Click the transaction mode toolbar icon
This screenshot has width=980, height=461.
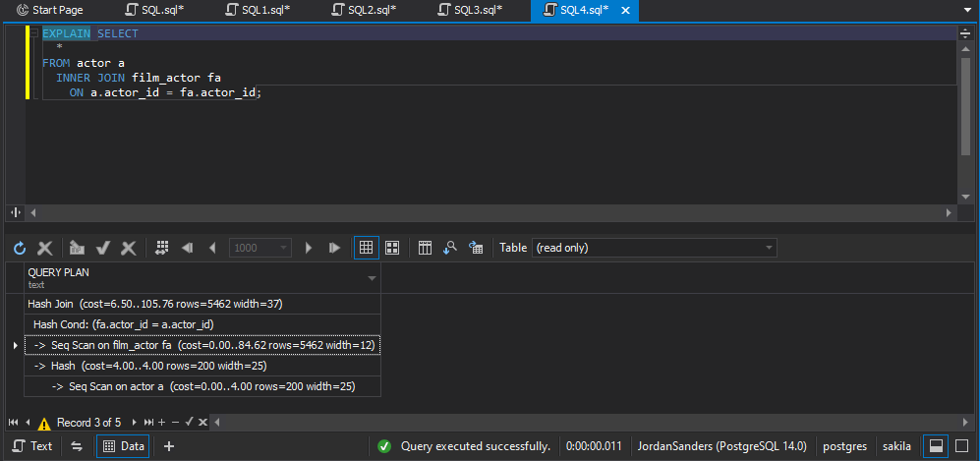(x=77, y=248)
